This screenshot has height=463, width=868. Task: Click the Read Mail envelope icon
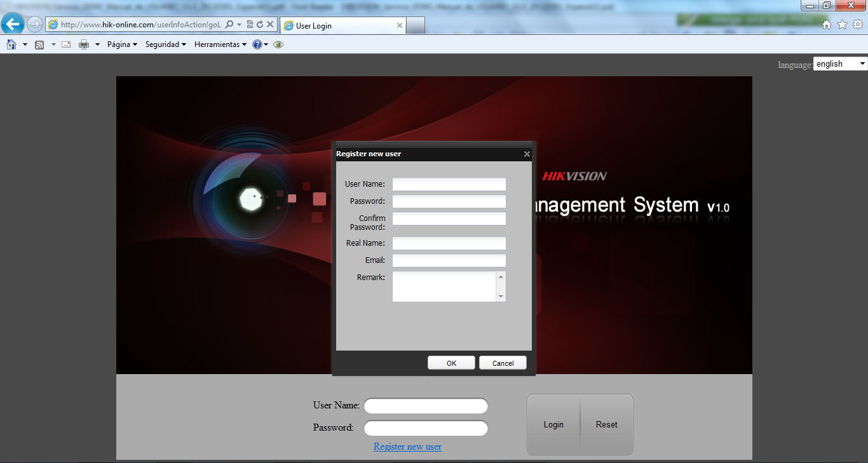coord(66,44)
